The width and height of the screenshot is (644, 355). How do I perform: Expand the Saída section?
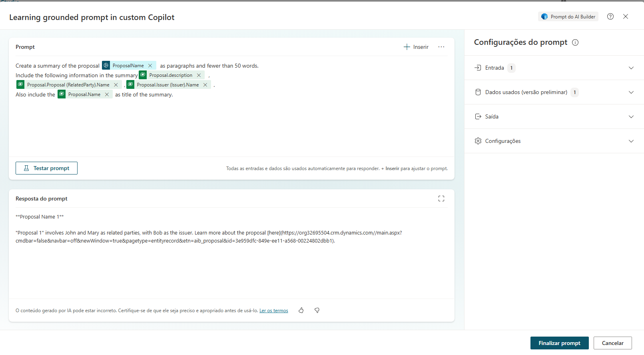click(554, 116)
